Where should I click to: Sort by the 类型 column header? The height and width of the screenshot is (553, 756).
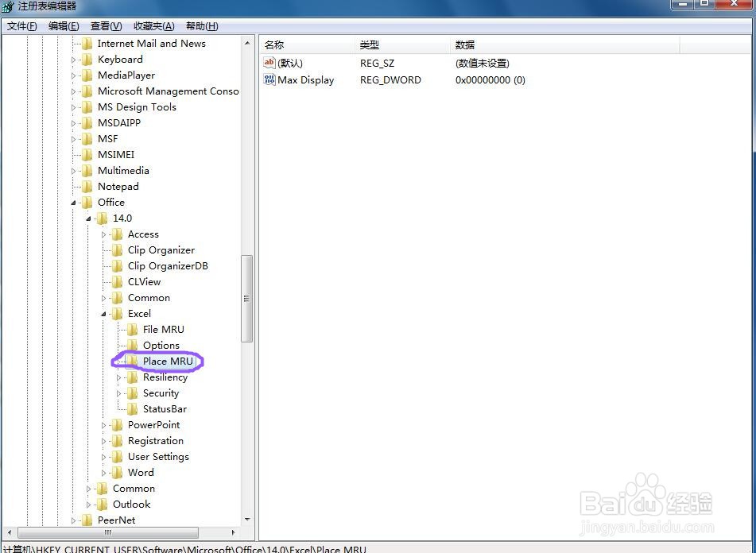click(402, 44)
